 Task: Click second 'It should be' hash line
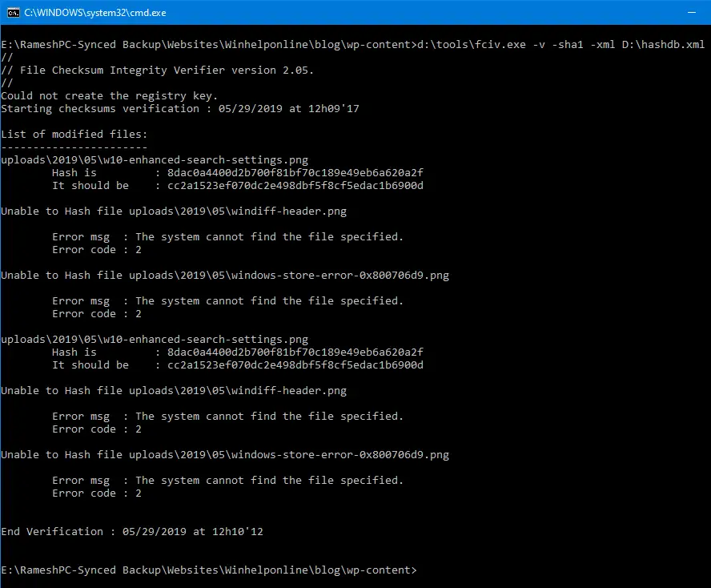[x=238, y=365]
